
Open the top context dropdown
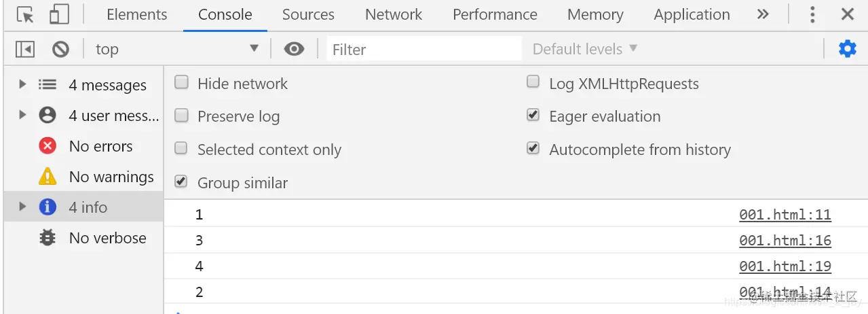point(176,49)
